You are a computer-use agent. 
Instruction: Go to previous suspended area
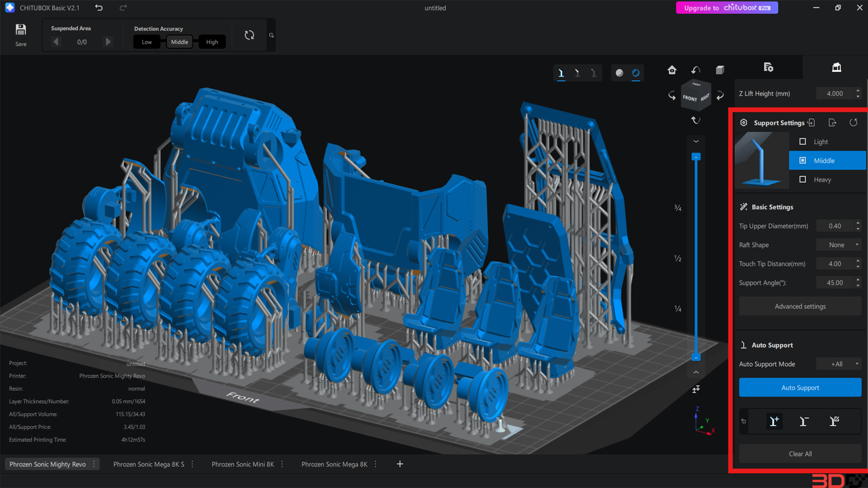(x=56, y=42)
